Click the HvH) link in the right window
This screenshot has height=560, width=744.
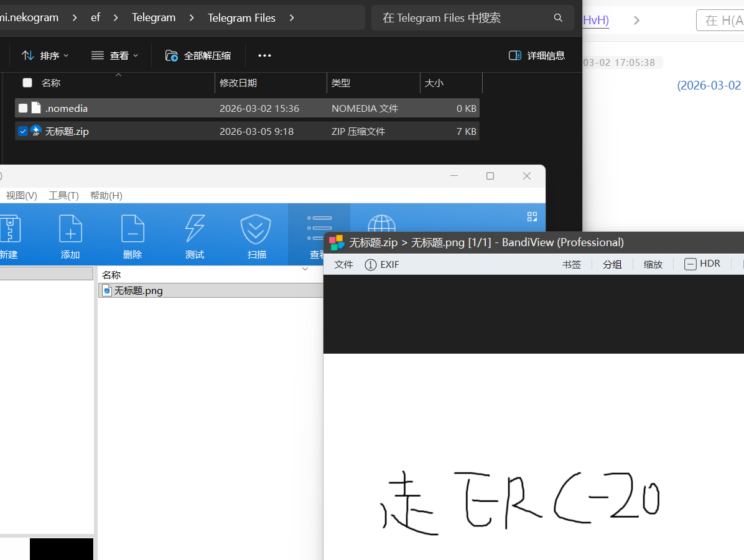[596, 20]
